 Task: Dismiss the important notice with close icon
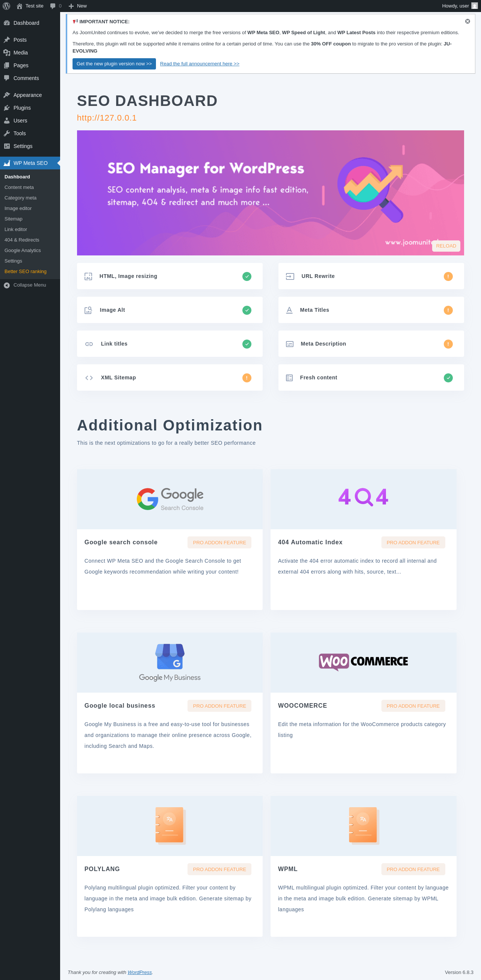click(467, 21)
